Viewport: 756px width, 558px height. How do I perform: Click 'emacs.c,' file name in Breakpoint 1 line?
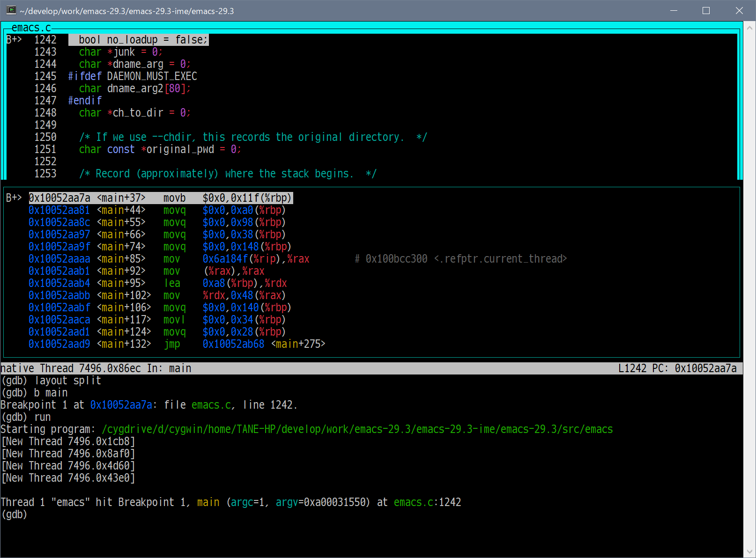pos(214,405)
